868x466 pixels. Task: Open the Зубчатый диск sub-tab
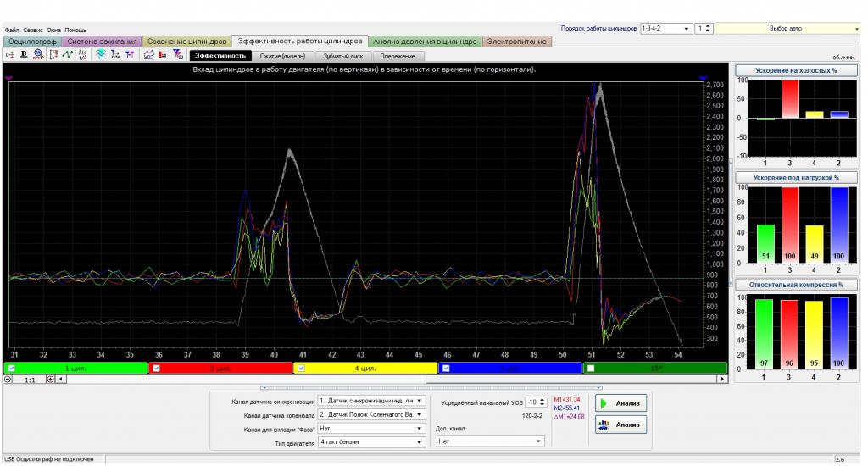pyautogui.click(x=343, y=56)
